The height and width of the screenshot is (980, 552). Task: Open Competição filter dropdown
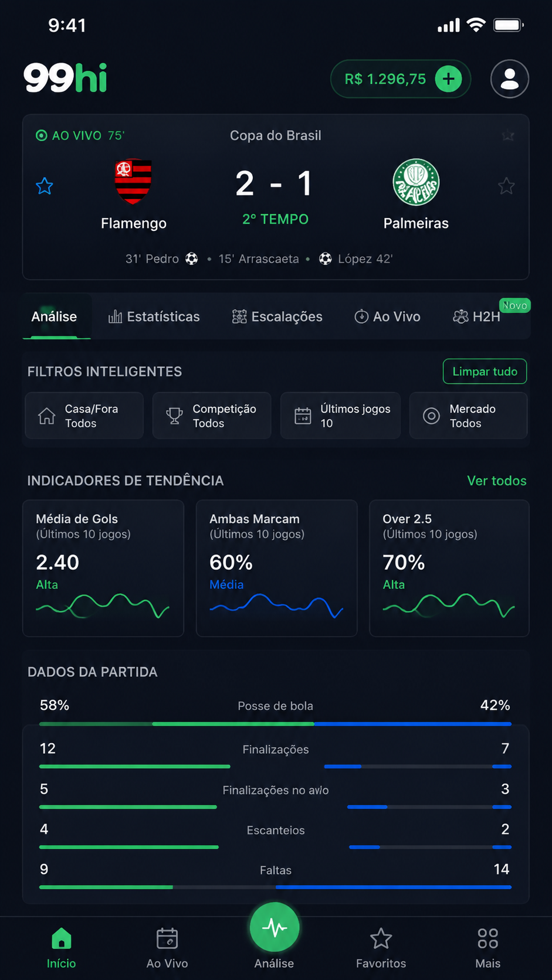click(x=212, y=416)
